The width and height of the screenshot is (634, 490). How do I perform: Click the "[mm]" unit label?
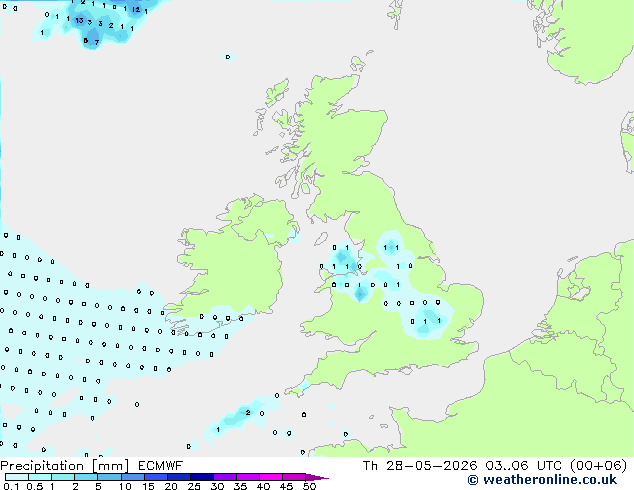(110, 466)
